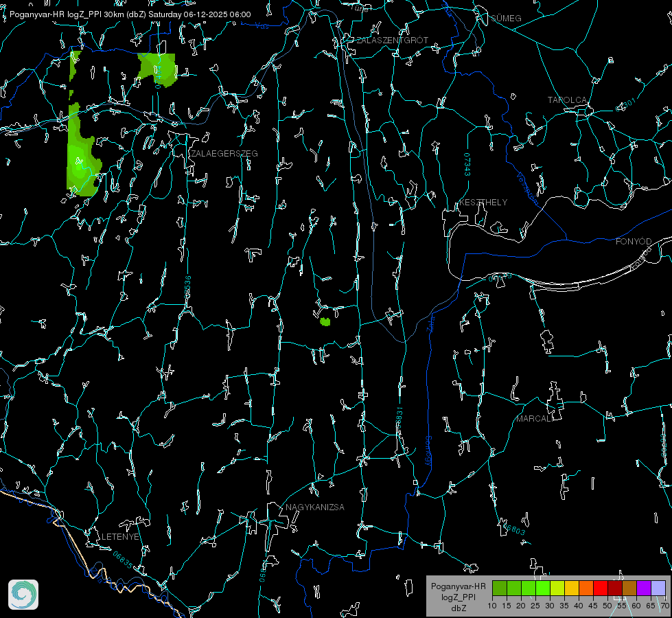Select the 50–55 dBZ dark red swatch

(x=615, y=588)
